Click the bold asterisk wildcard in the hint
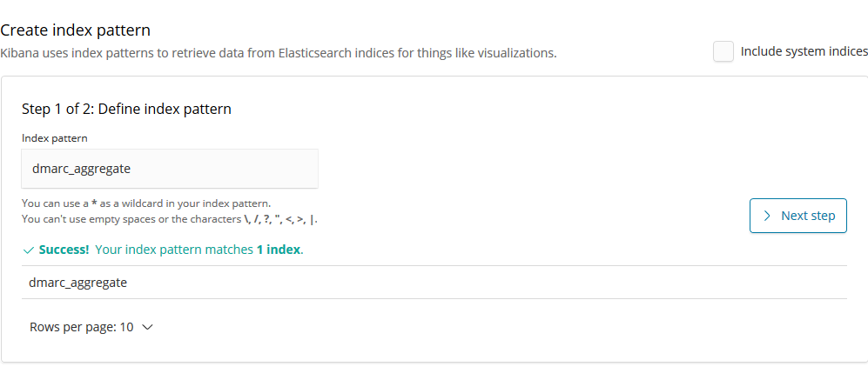This screenshot has width=868, height=380. coord(94,203)
